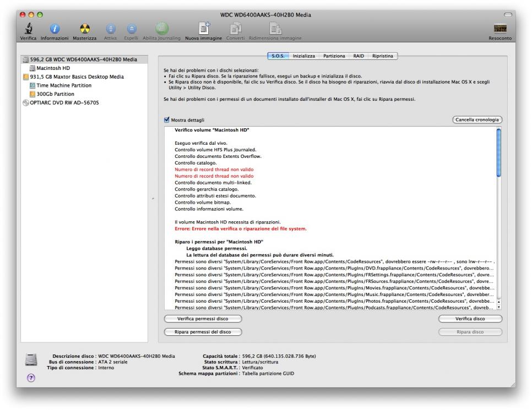Click the toolbar toggle pill button

pos(508,14)
